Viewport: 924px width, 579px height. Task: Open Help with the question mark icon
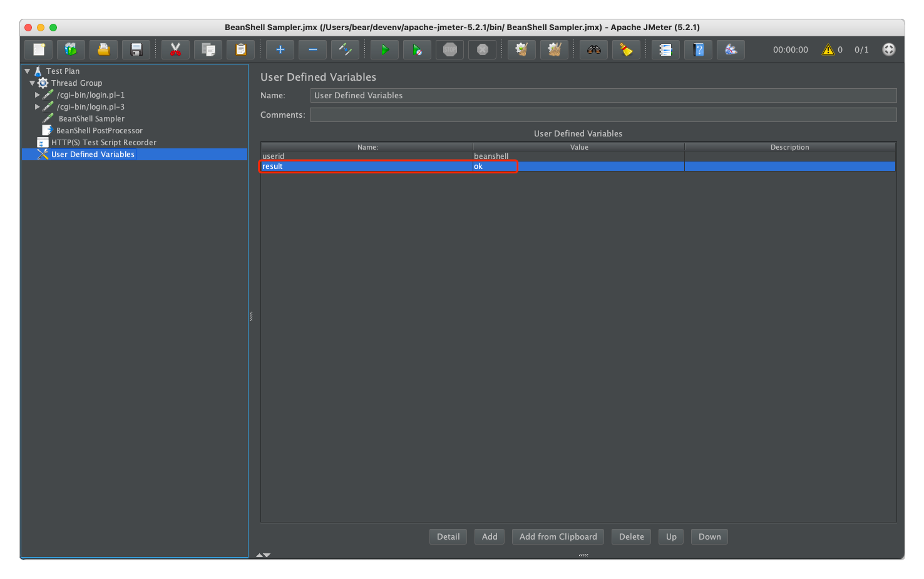pos(698,49)
